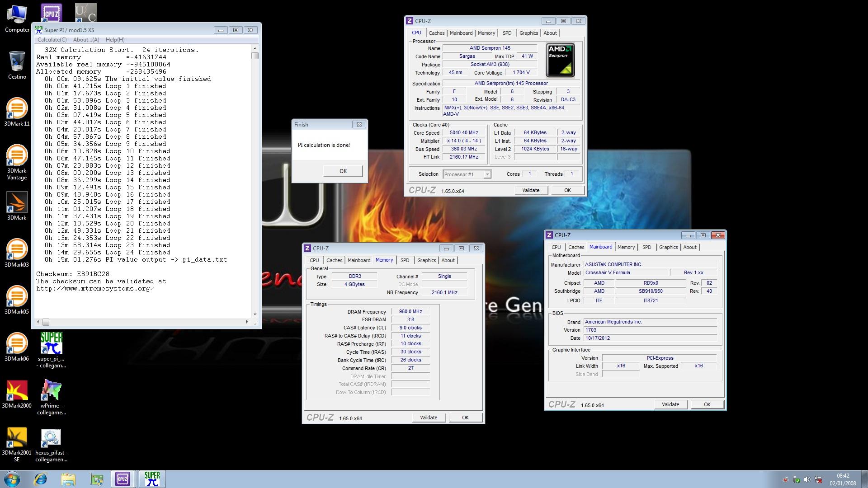This screenshot has height=488, width=868.
Task: Open the Windows Start menu
Action: coord(12,479)
